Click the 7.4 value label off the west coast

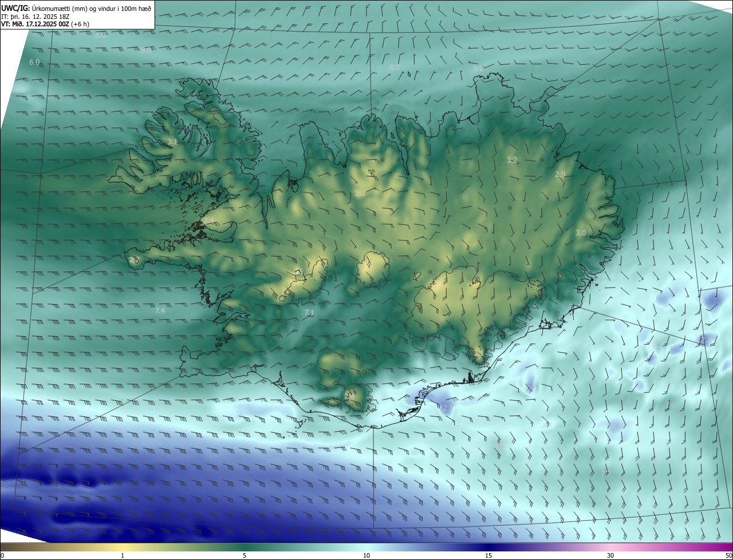coord(160,310)
